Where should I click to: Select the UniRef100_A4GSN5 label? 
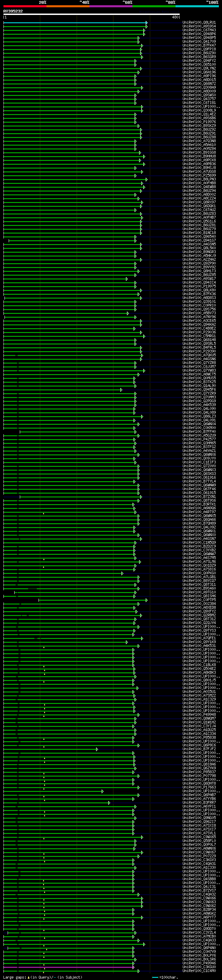pos(199,244)
